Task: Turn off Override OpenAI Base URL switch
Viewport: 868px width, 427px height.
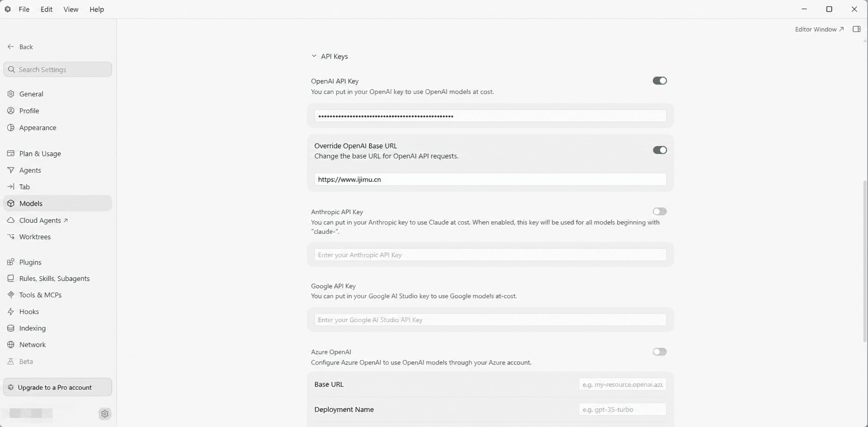Action: click(660, 150)
